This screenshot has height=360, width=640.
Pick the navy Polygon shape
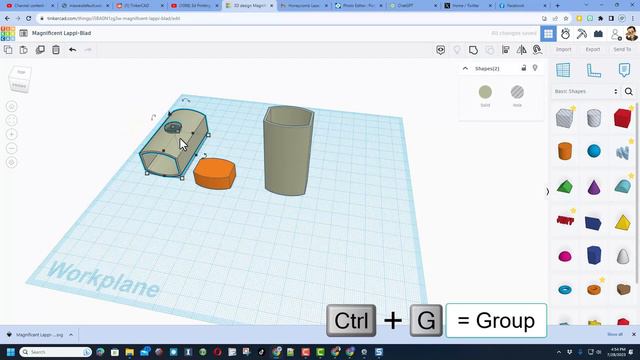pyautogui.click(x=594, y=255)
